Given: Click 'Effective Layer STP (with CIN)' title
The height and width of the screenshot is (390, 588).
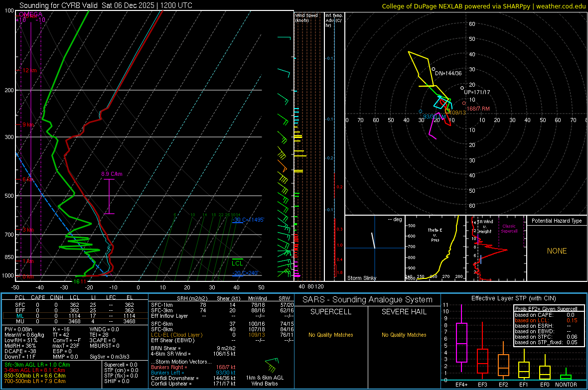Looking at the screenshot, I should point(513,298).
